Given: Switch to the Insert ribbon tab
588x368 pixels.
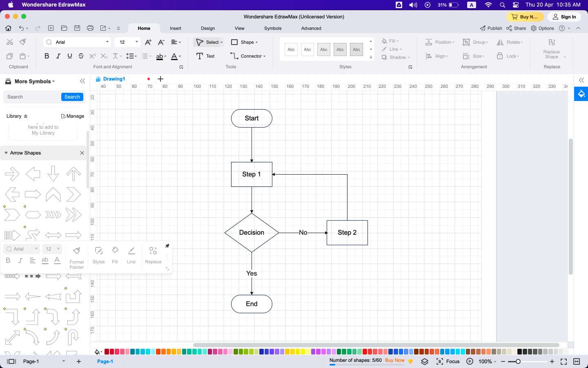Looking at the screenshot, I should (176, 28).
